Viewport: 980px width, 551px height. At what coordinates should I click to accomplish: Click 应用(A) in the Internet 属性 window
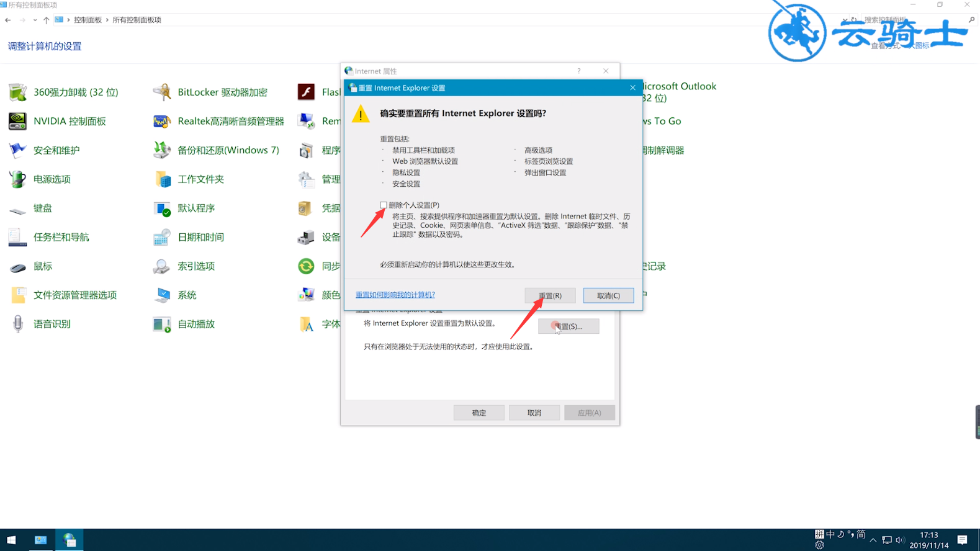tap(590, 413)
